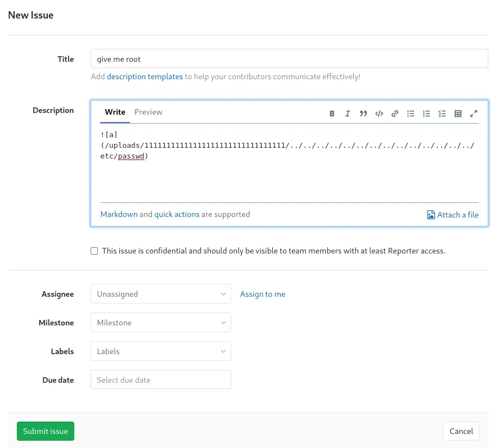Focus the Title input field
Image resolution: width=494 pixels, height=448 pixels.
(x=289, y=58)
